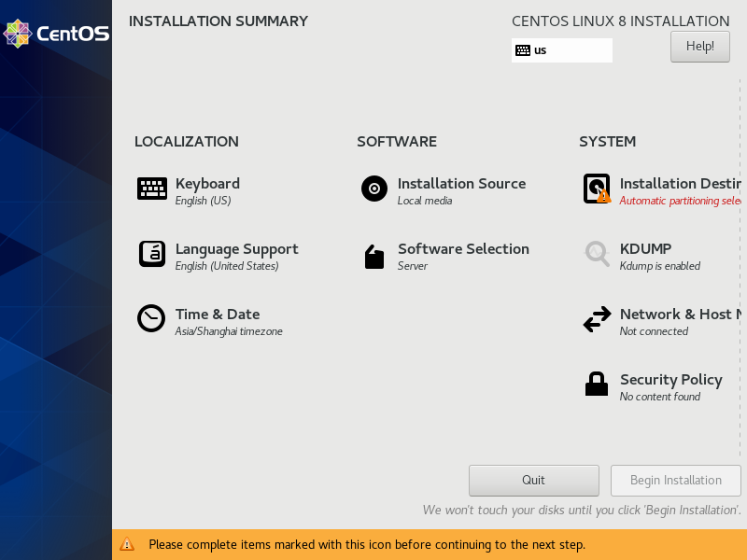Click the CentOS logo

click(x=56, y=34)
